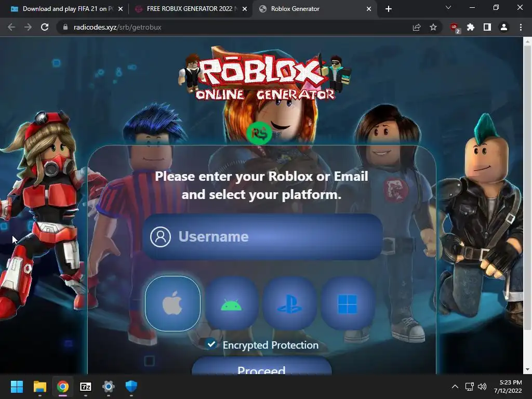Screen dimensions: 532x399
Task: Toggle the browser side panel
Action: point(487,27)
